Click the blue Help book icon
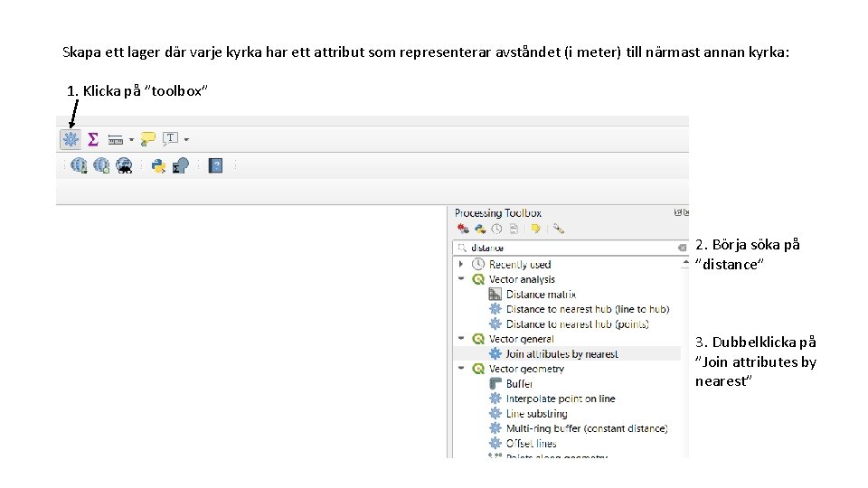The height and width of the screenshot is (488, 868). (215, 165)
